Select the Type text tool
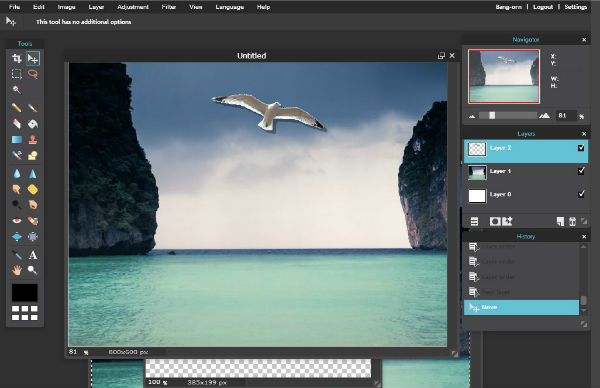The height and width of the screenshot is (388, 600). [33, 255]
